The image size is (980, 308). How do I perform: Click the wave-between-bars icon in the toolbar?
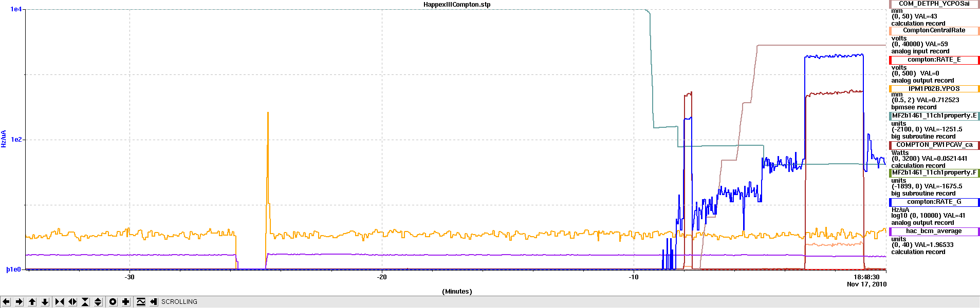[x=141, y=302]
